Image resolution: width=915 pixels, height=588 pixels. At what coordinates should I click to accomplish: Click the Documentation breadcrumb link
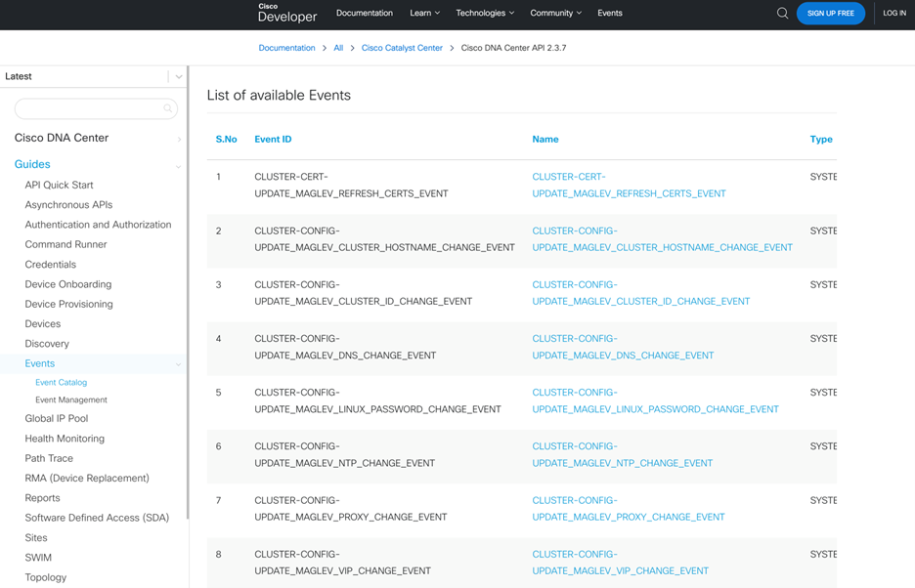pyautogui.click(x=286, y=48)
